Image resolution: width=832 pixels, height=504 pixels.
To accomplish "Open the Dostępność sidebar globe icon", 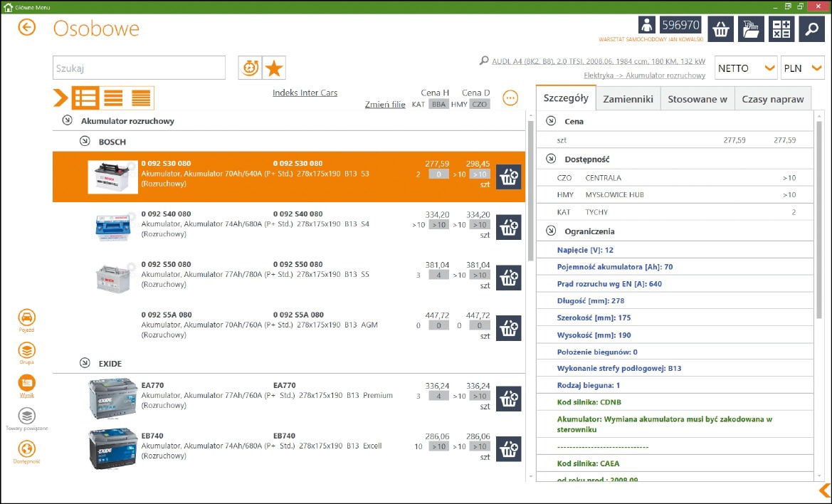I will coord(26,449).
